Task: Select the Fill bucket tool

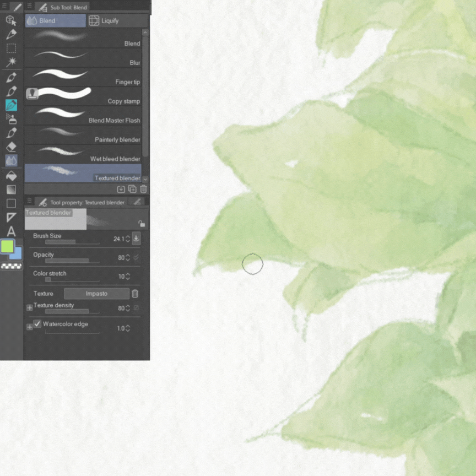Action: point(11,176)
